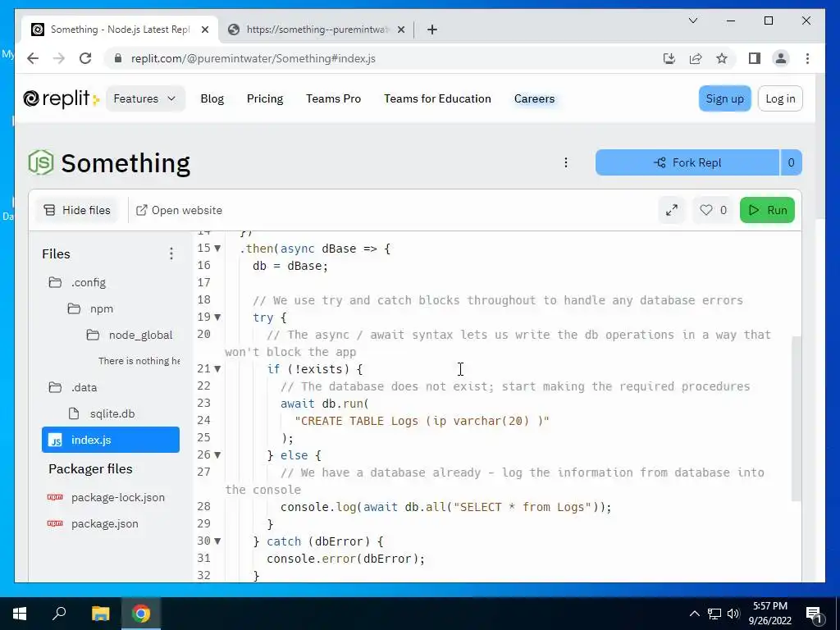Bookmark this page with star icon
This screenshot has width=840, height=630.
click(x=722, y=58)
